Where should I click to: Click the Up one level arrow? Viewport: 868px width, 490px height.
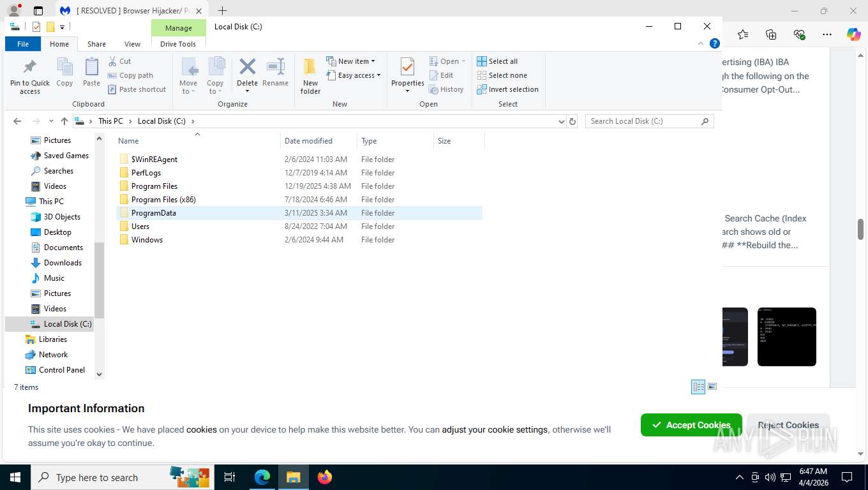pos(64,121)
